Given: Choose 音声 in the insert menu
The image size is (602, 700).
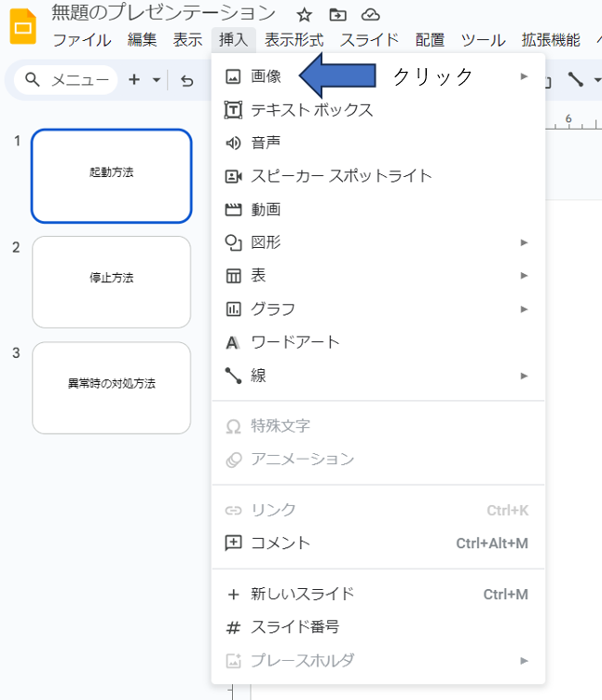Looking at the screenshot, I should click(x=266, y=143).
